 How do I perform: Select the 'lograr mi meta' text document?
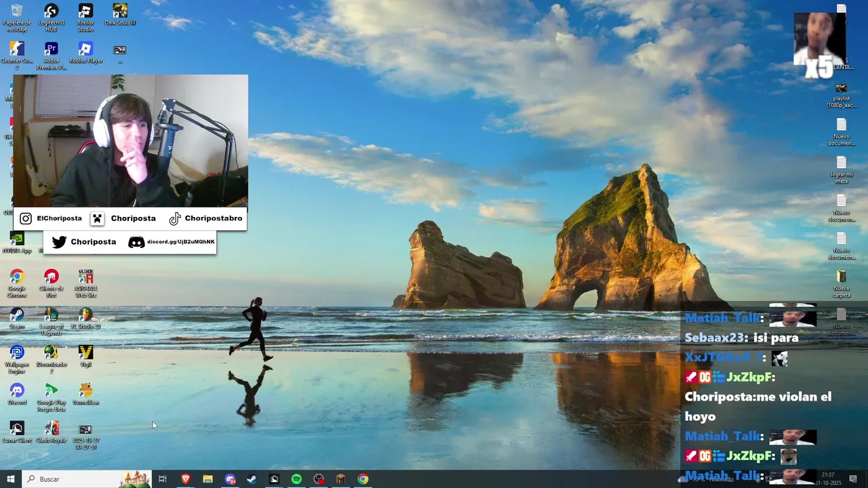(x=841, y=170)
